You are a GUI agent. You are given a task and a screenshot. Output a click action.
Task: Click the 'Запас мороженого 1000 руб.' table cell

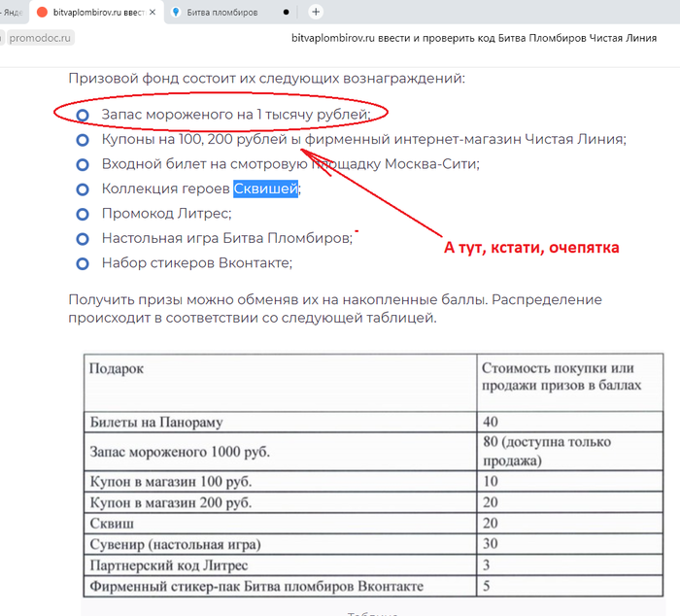pos(280,452)
